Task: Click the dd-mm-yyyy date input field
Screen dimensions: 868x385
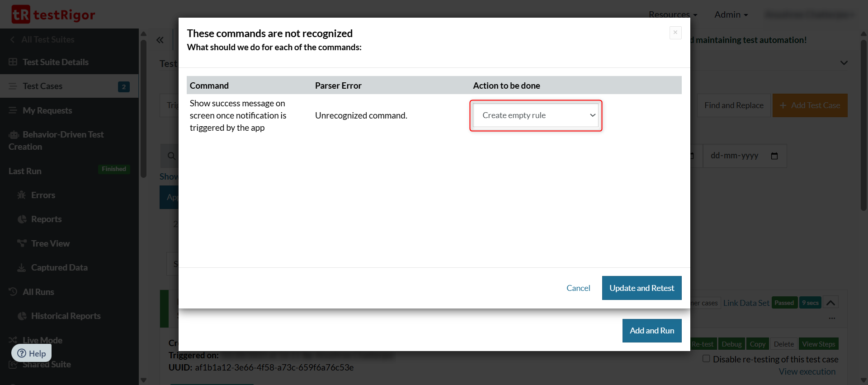Action: pos(735,156)
